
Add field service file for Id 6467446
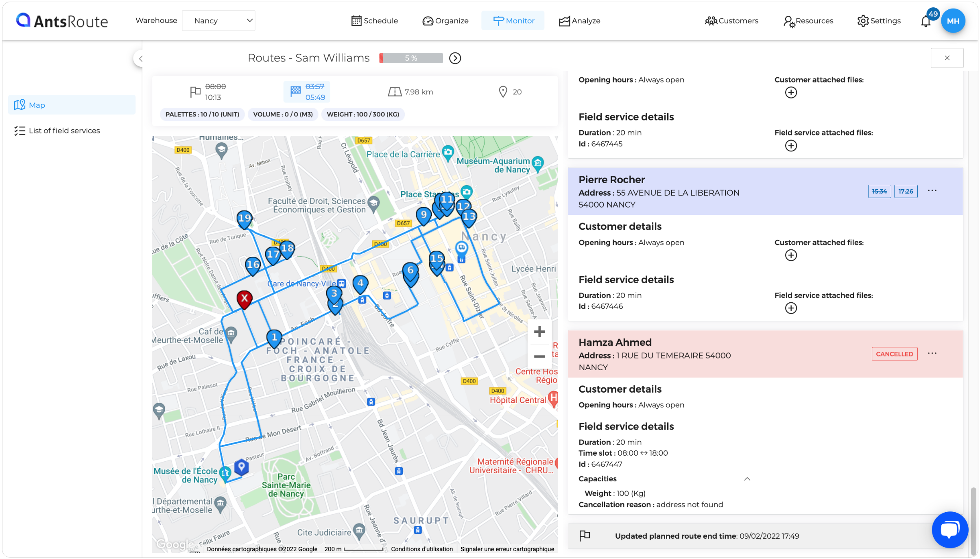pos(790,308)
